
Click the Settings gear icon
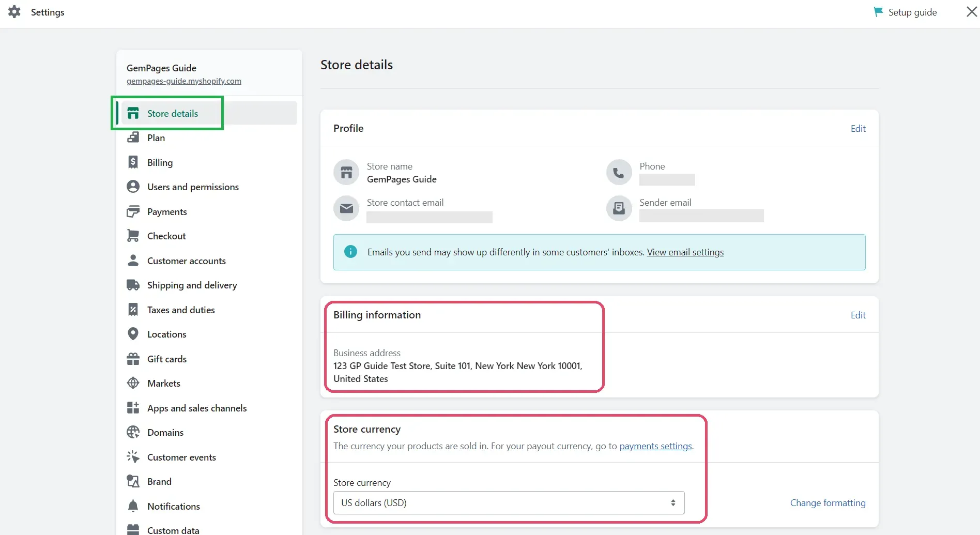click(14, 12)
